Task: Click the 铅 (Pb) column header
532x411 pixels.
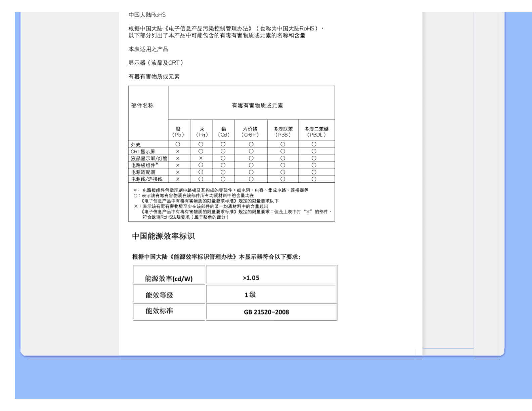Action: 178,132
